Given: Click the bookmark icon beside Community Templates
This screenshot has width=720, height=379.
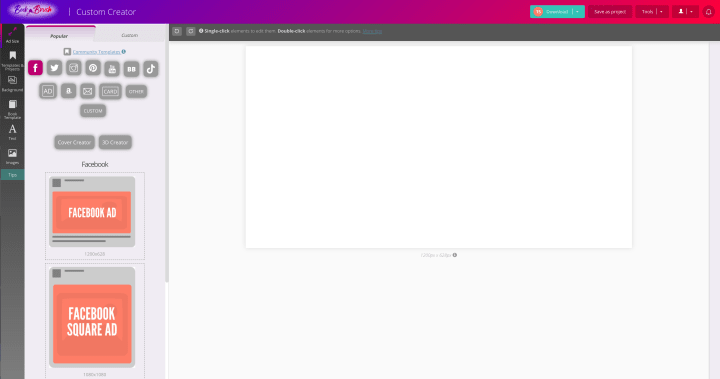Looking at the screenshot, I should point(67,52).
